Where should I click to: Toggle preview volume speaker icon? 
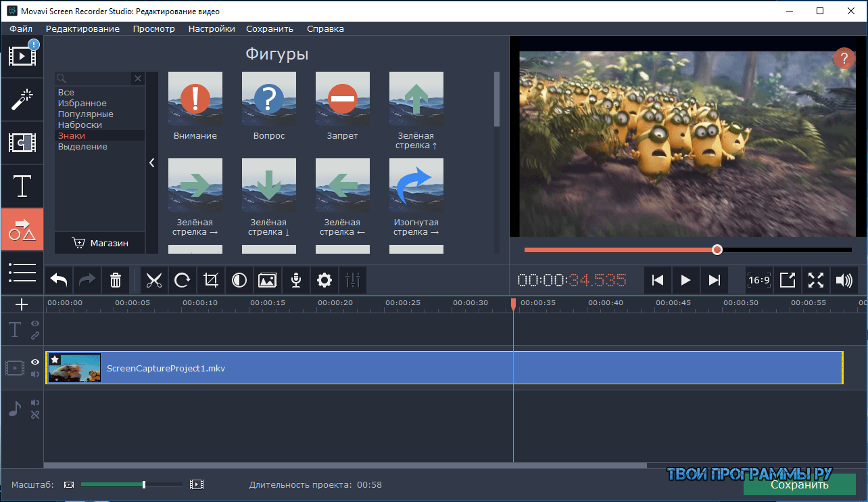pyautogui.click(x=844, y=280)
